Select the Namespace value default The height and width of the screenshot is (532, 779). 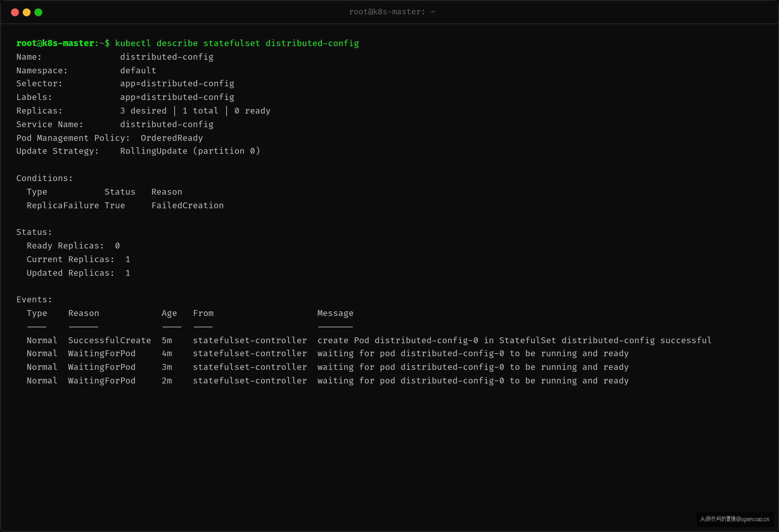tap(138, 71)
